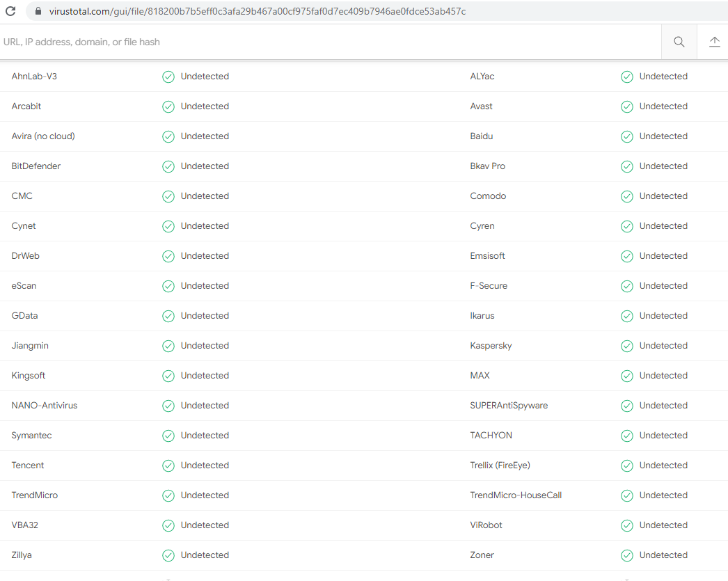Viewport: 728px width, 581px height.
Task: Click the browser page reload icon
Action: tap(10, 10)
